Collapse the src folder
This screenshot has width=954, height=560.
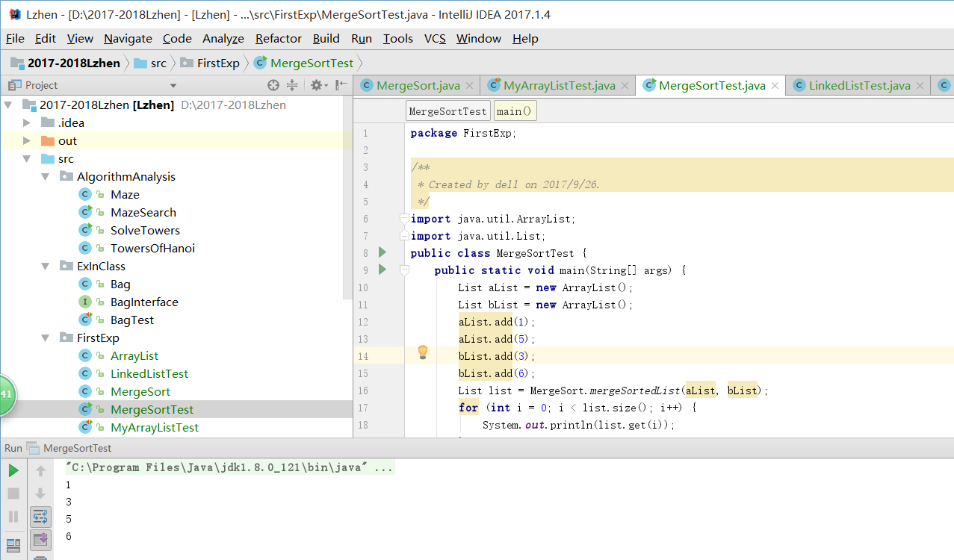click(x=27, y=159)
